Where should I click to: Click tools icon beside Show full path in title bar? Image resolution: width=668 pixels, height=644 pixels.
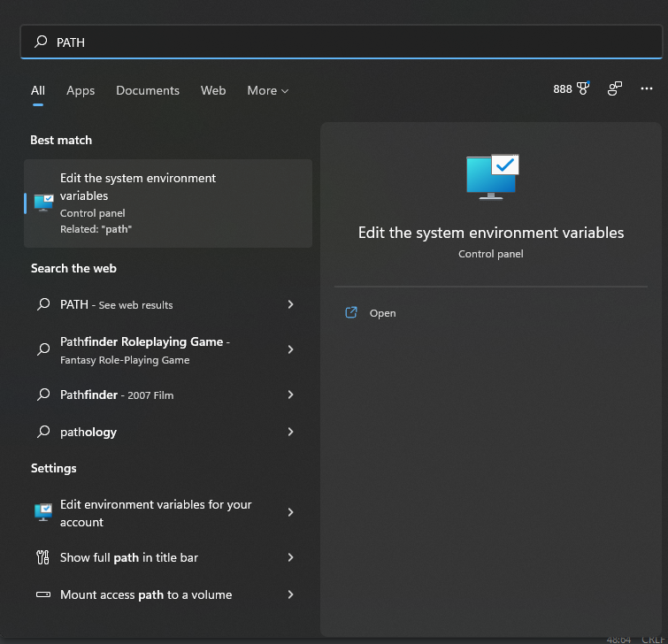click(43, 557)
